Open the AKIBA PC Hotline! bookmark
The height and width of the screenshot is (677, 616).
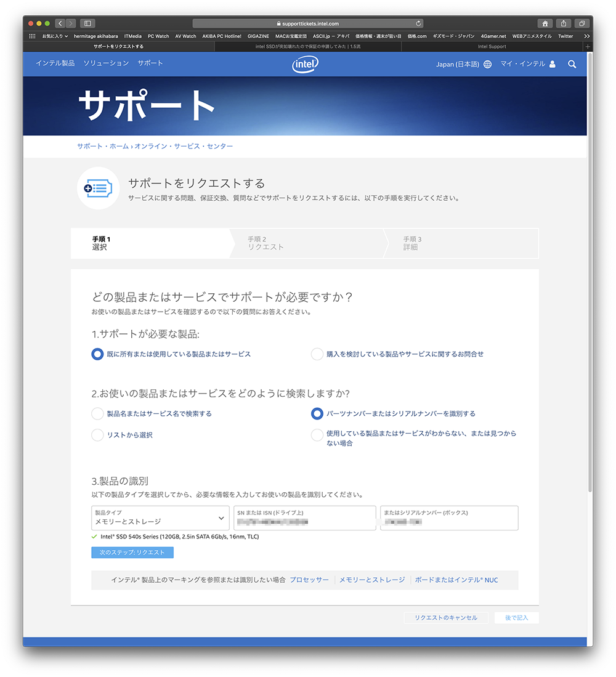(x=222, y=36)
